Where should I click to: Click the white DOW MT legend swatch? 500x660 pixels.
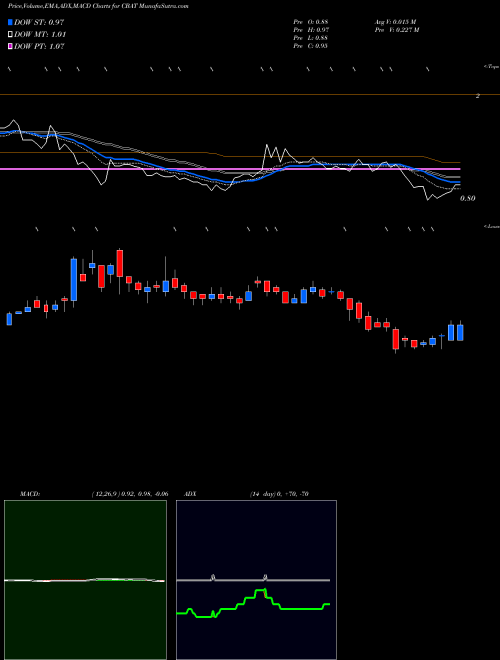coord(10,35)
